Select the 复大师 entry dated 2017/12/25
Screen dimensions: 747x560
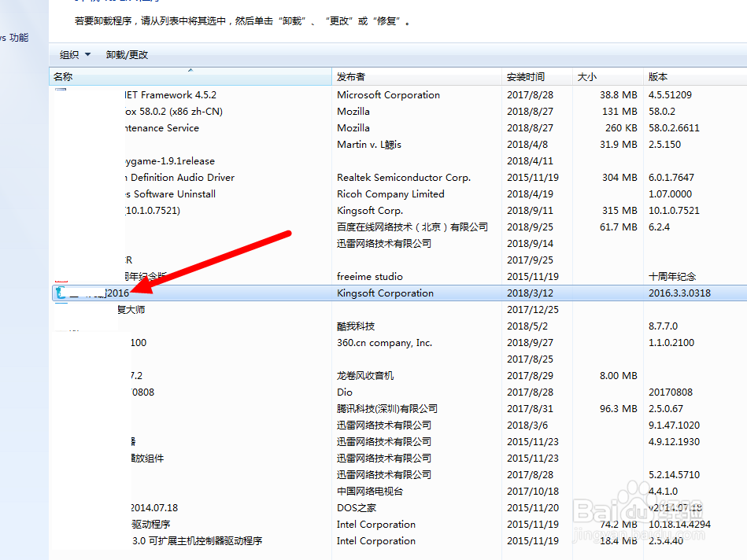(x=399, y=310)
